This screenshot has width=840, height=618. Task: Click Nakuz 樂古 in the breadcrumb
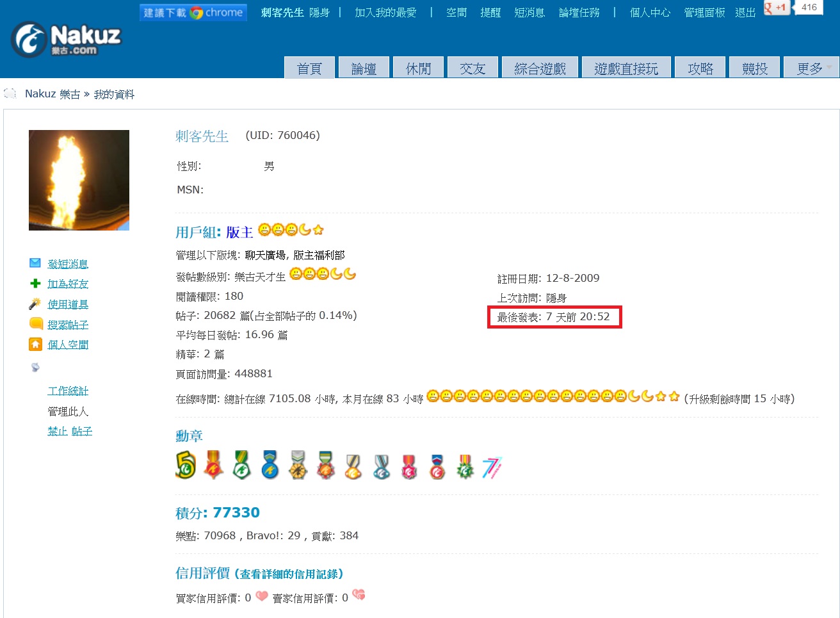click(x=52, y=94)
